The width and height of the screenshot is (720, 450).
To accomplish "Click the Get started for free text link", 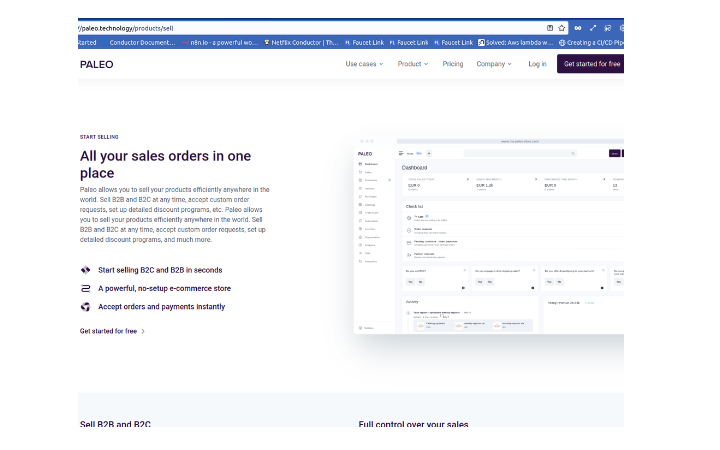I will [x=108, y=331].
